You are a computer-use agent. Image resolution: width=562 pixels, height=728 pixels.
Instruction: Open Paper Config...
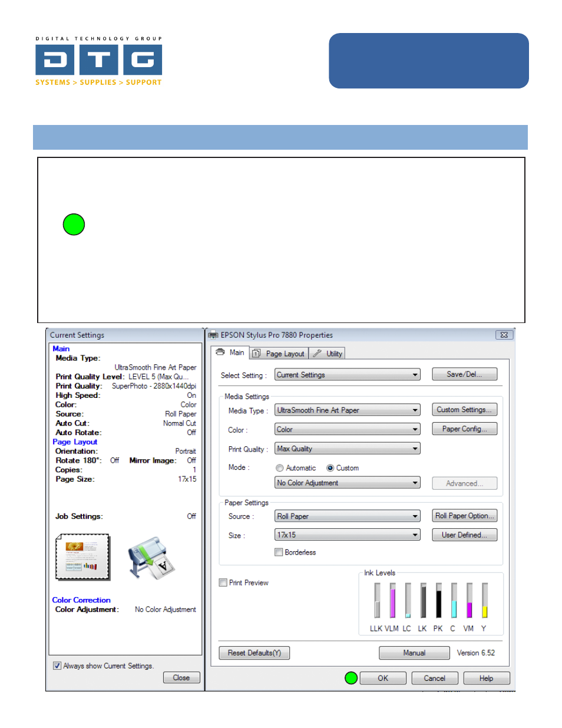tap(464, 429)
